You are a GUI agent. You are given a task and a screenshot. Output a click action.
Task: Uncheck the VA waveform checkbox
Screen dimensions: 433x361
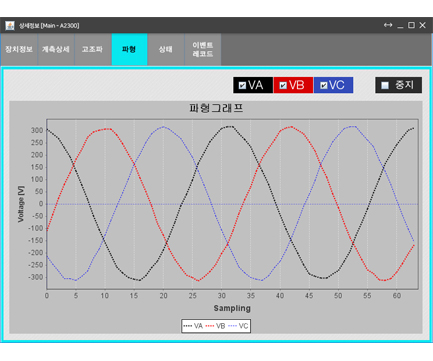tap(242, 85)
